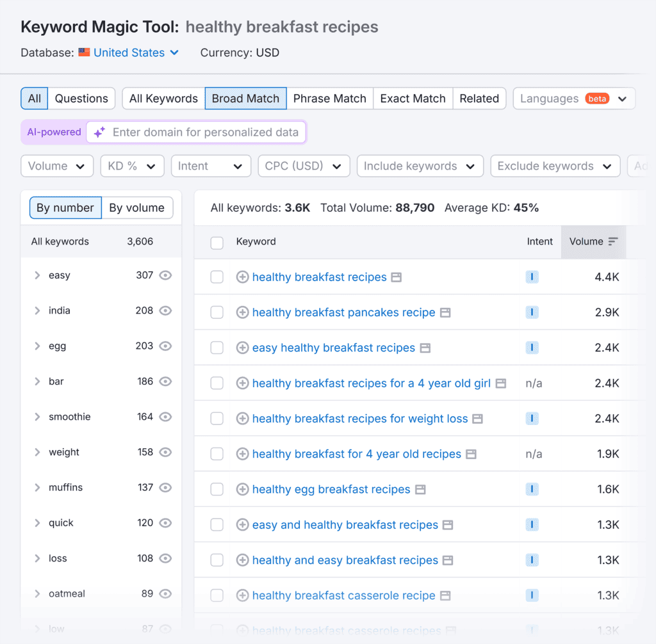Screen dimensions: 656x644
Task: Click Informational intent badge for easy healthy breakfast recipes
Action: click(x=532, y=348)
